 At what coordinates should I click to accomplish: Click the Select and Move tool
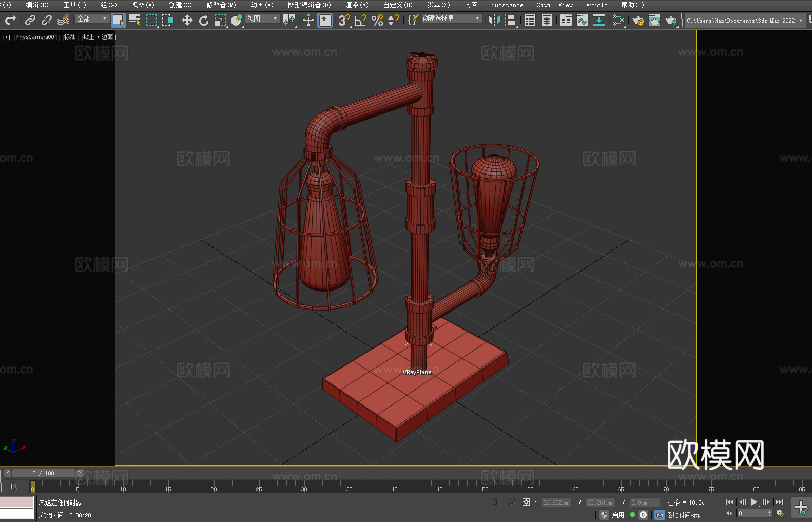[x=187, y=20]
